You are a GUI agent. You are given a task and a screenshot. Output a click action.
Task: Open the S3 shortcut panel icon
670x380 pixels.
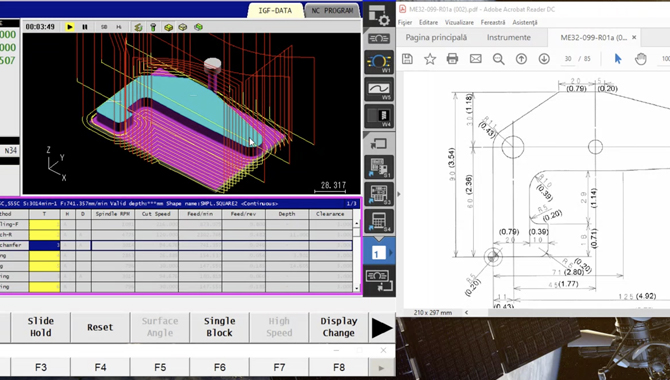click(379, 194)
